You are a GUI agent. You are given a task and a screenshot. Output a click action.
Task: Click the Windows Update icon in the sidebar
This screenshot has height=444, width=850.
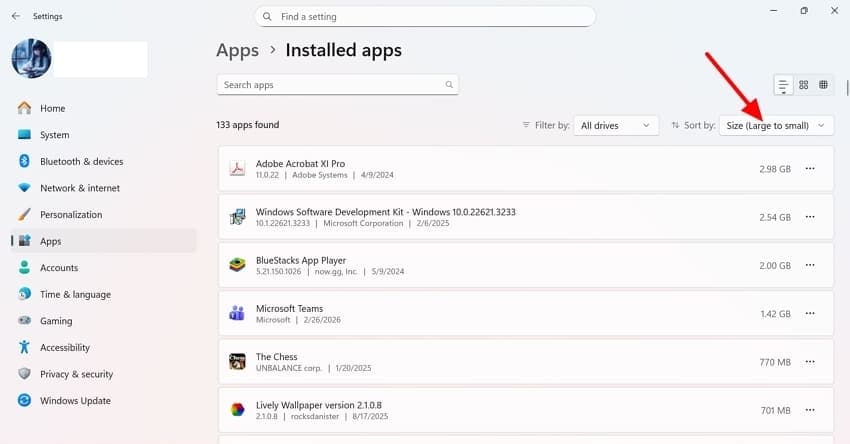[x=24, y=400]
